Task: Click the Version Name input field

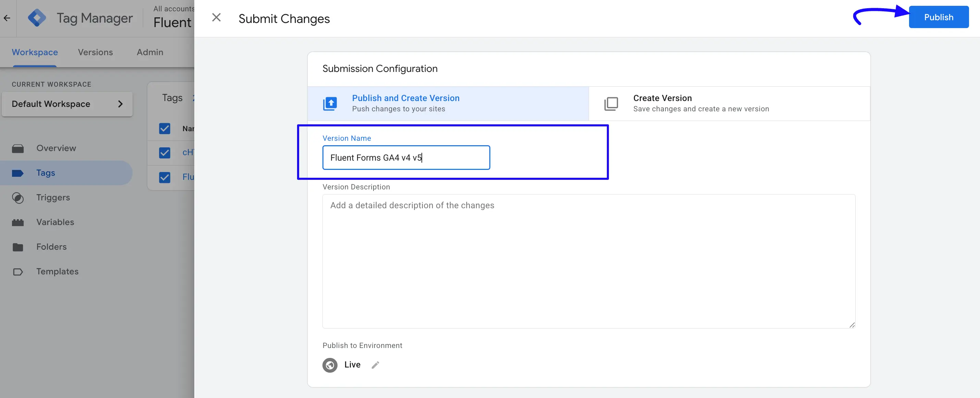Action: (x=406, y=157)
